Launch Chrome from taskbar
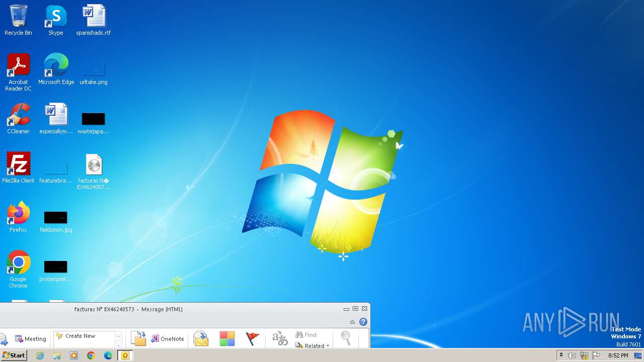Viewport: 644px width, 362px height. tap(91, 355)
